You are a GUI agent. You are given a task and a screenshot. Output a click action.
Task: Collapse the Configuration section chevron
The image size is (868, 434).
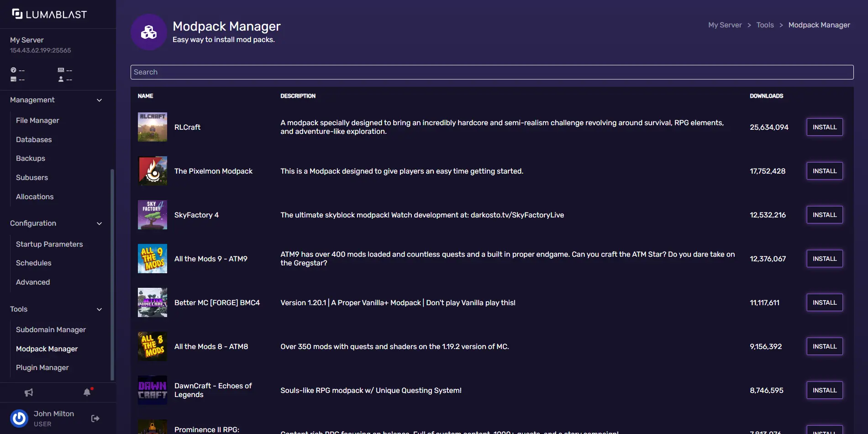pyautogui.click(x=99, y=223)
